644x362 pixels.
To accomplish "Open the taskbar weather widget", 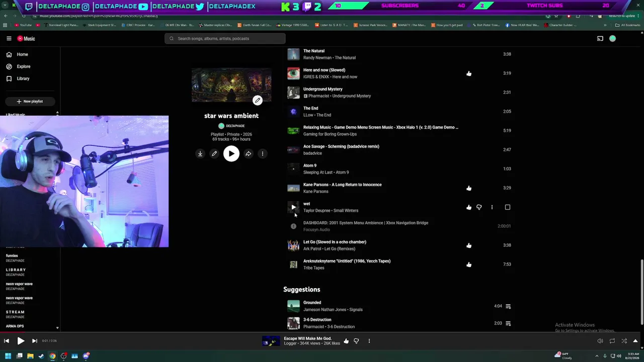I will click(563, 356).
